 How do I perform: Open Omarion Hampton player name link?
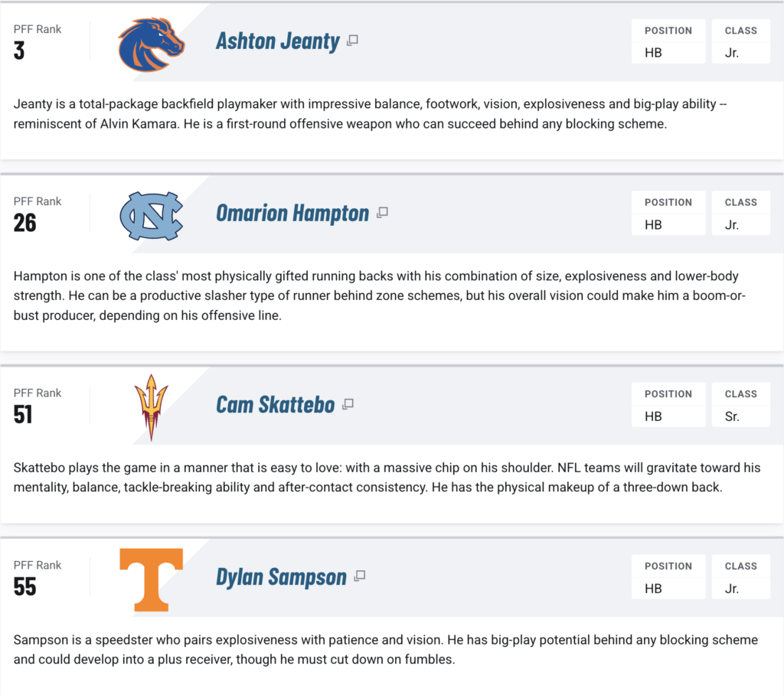tap(292, 213)
